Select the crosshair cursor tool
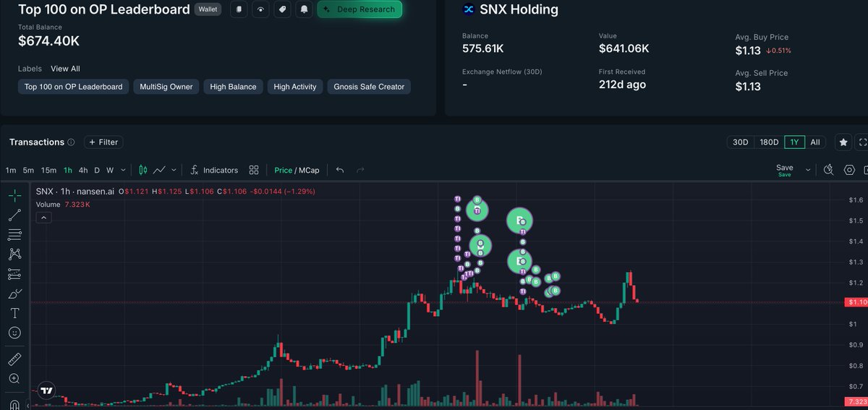868x410 pixels. 14,195
